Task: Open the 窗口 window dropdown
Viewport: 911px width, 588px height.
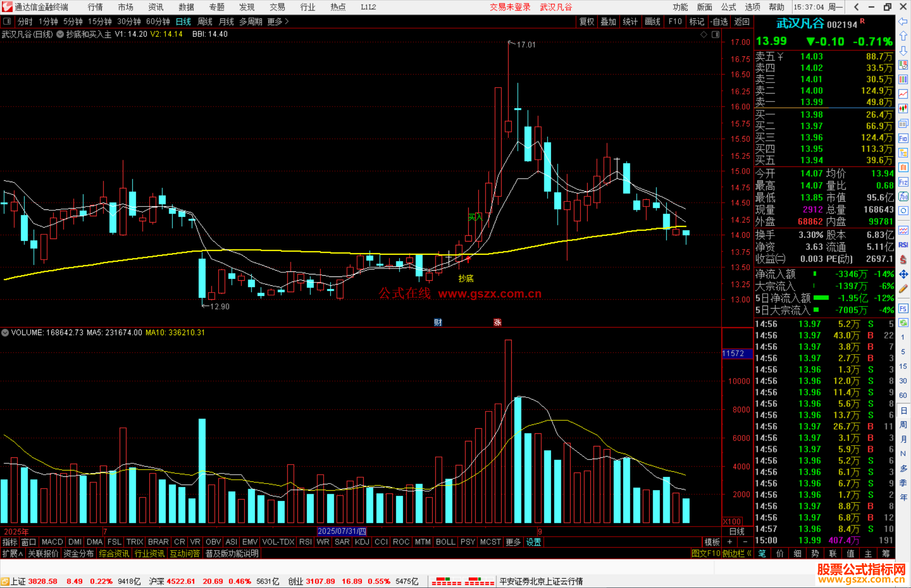Action: click(29, 542)
